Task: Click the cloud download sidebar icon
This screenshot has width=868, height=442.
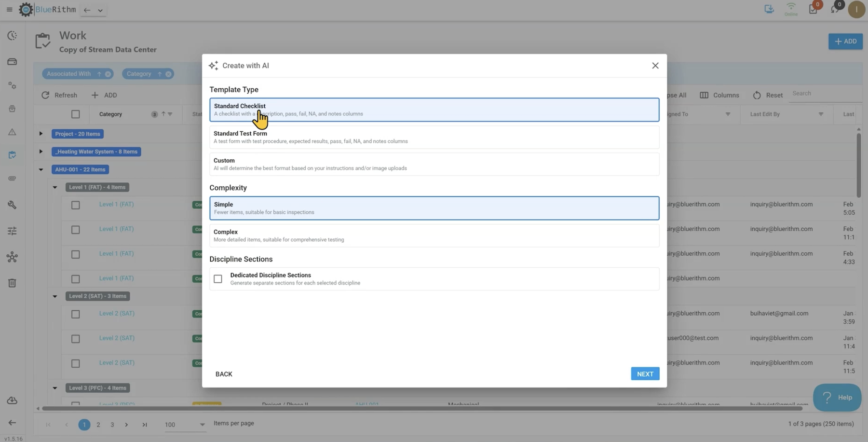Action: pyautogui.click(x=12, y=401)
